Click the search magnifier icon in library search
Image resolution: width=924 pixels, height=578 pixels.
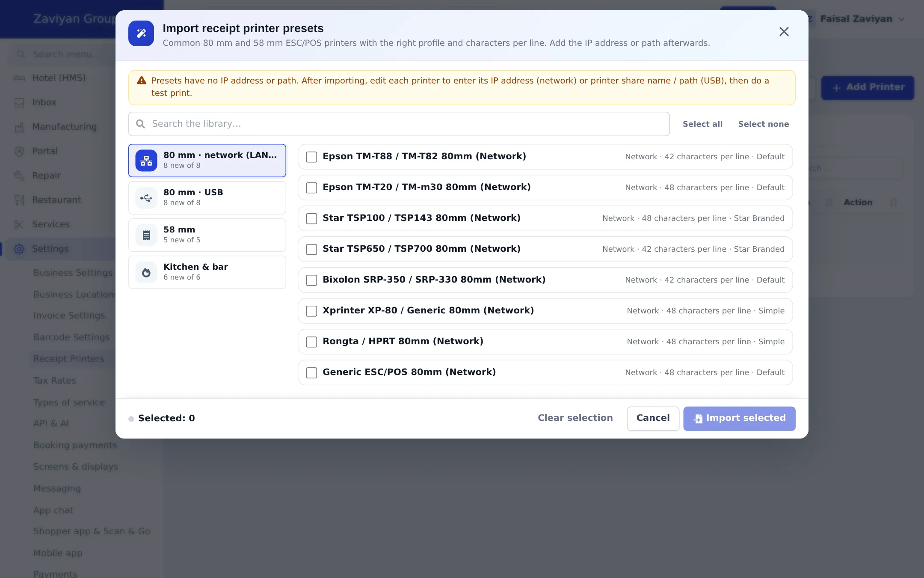coord(140,124)
